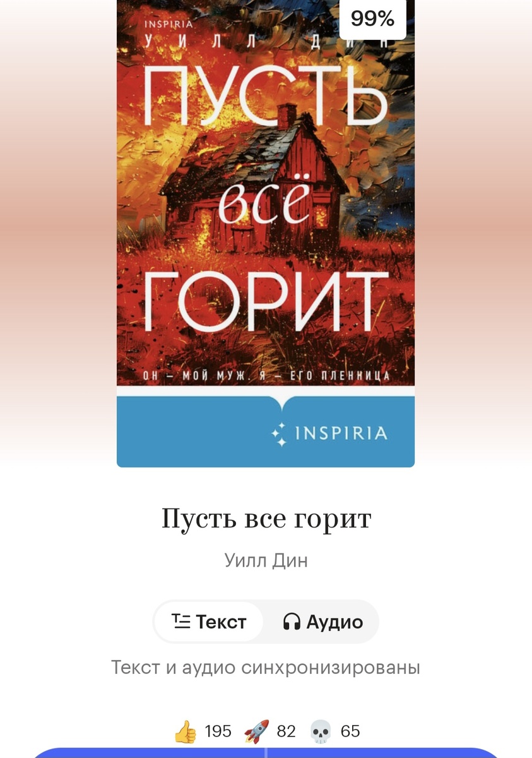Tap the 65 skull reaction count
532x758 pixels.
[x=350, y=731]
